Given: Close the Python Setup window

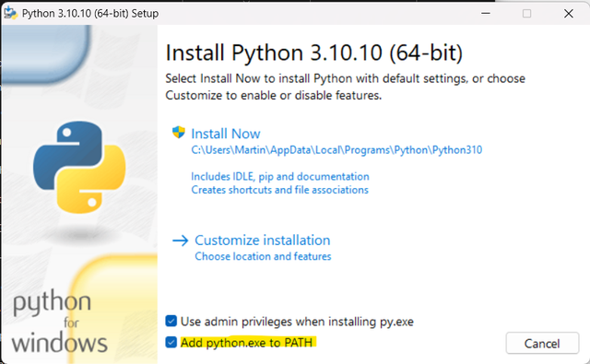Looking at the screenshot, I should click(569, 14).
